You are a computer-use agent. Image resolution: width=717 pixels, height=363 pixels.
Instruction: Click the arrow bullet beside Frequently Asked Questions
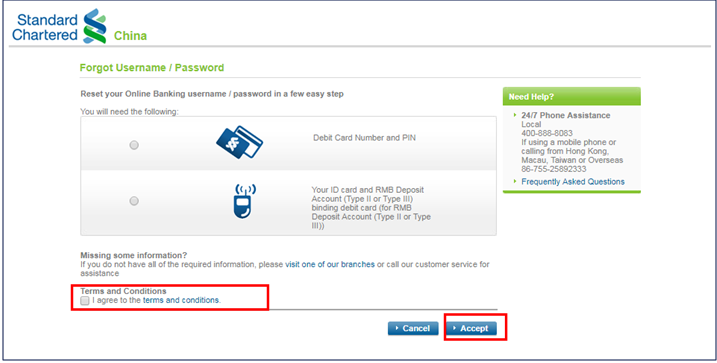(x=515, y=182)
